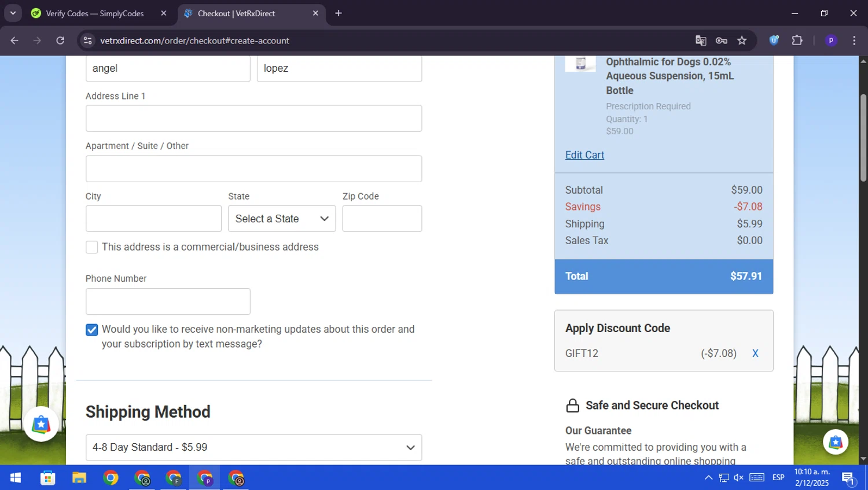Open the Shipping Method dropdown

(x=253, y=447)
